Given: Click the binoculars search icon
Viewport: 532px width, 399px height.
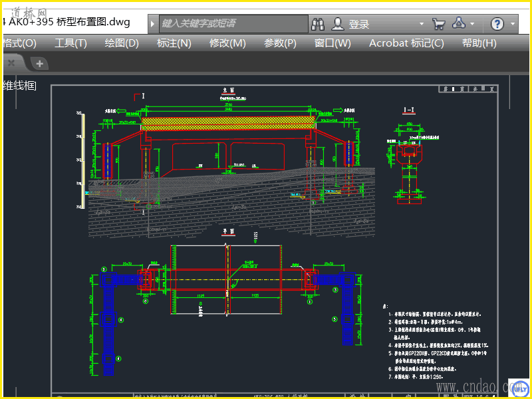Looking at the screenshot, I should [x=318, y=24].
